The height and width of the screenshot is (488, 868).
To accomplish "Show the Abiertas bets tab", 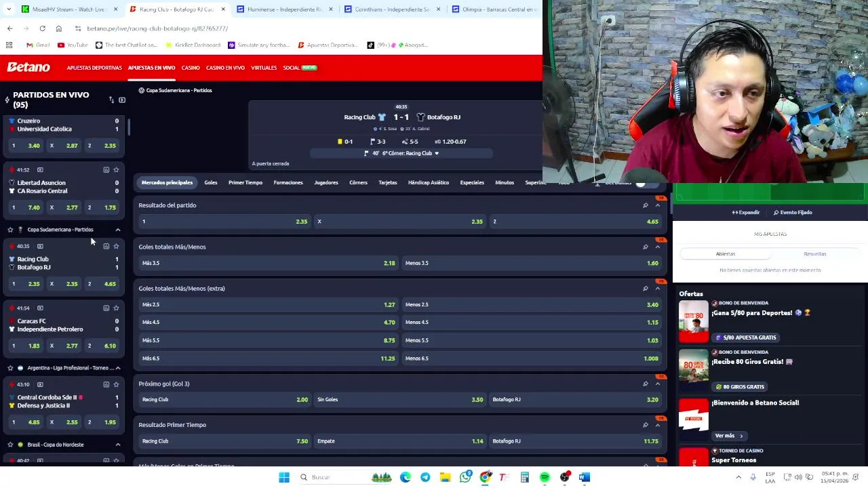I will [x=726, y=253].
